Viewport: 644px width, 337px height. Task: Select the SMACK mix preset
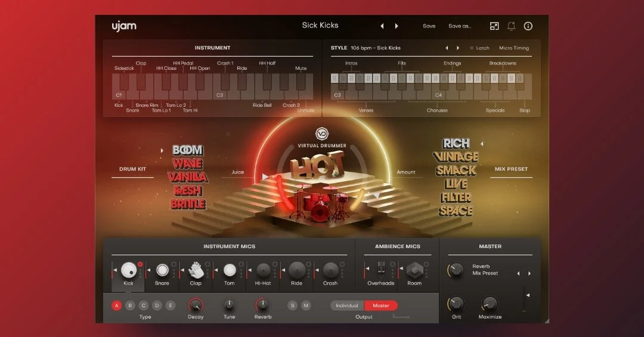coord(456,171)
